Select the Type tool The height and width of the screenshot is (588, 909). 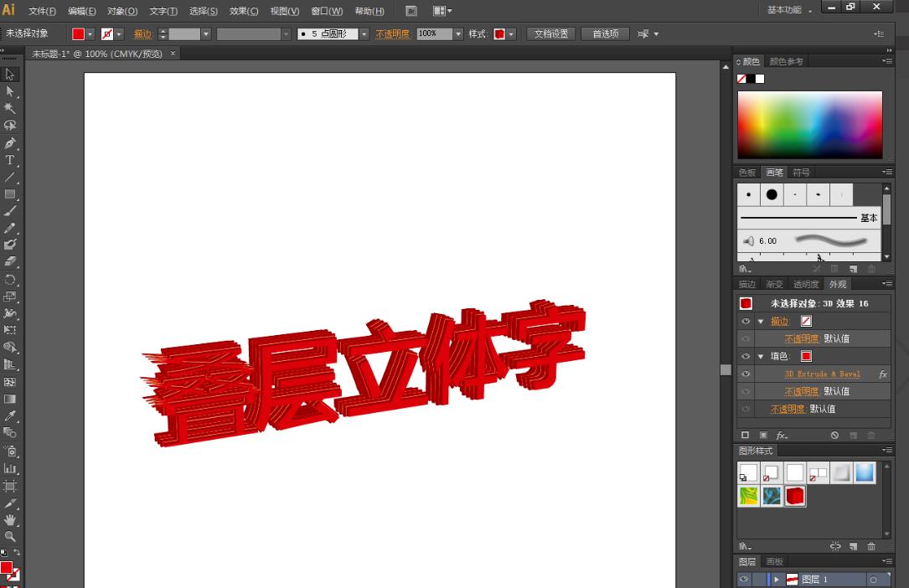click(10, 161)
